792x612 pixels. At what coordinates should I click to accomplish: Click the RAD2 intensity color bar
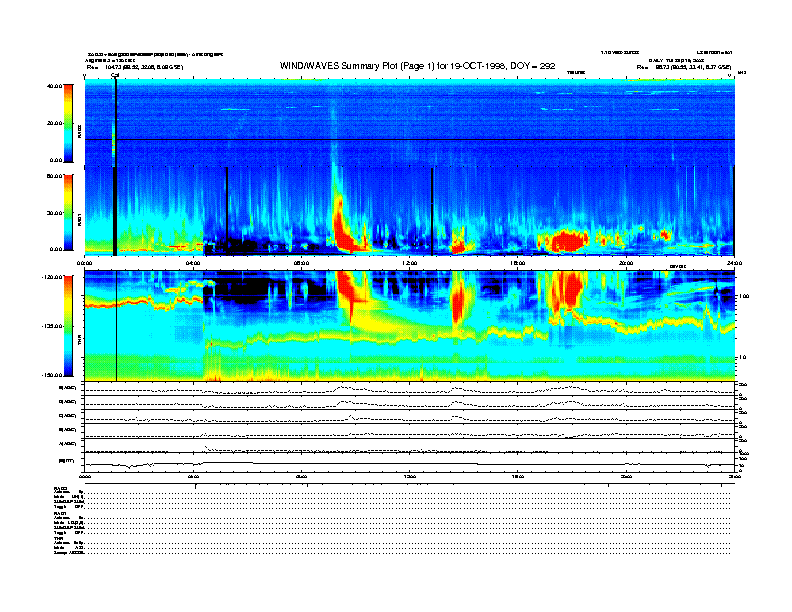(68, 124)
